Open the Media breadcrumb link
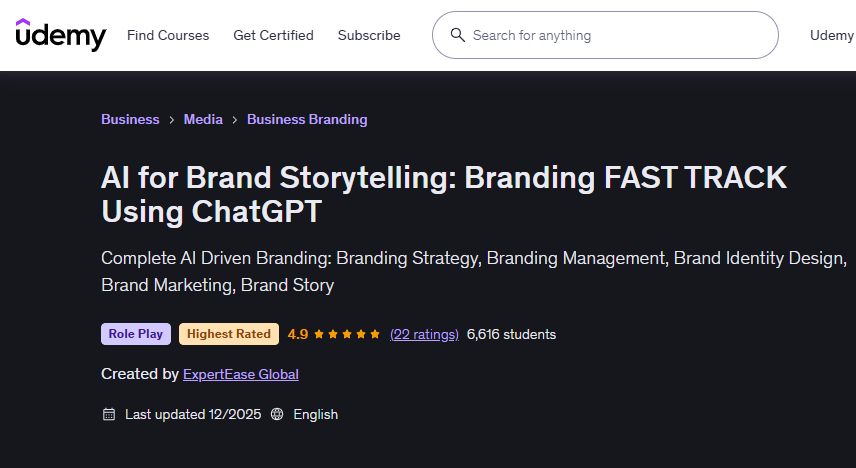856x468 pixels. 203,120
